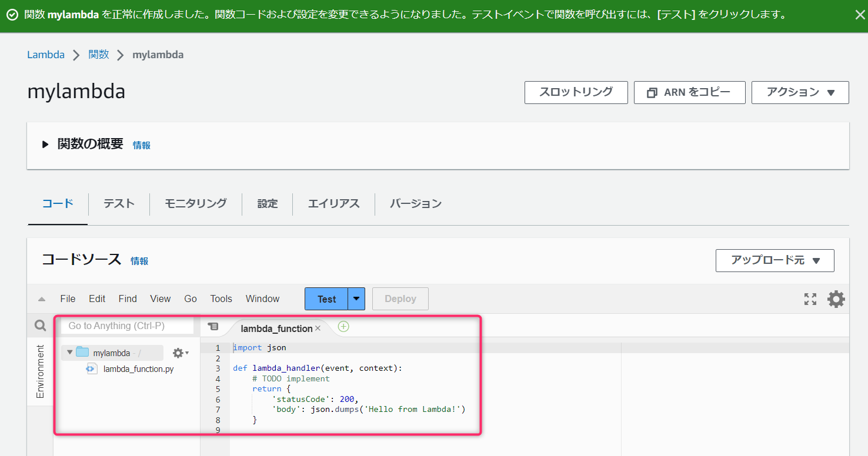
Task: Click the file list icon left of the tabs
Action: pos(213,327)
